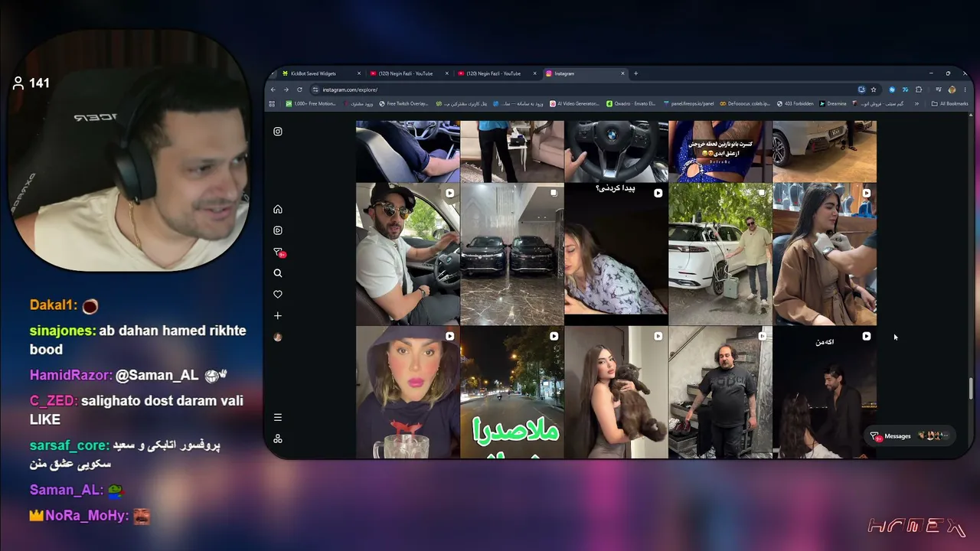Open the Meta apps icon at sidebar bottom
This screenshot has width=980, height=551.
(x=278, y=439)
